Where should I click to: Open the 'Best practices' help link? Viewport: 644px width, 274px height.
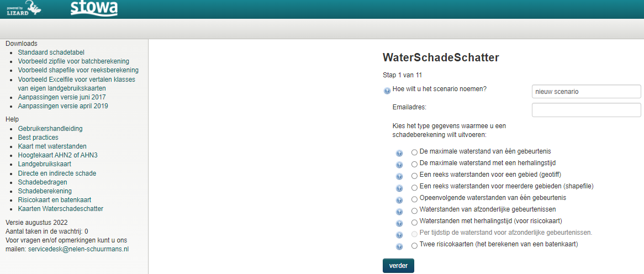(38, 138)
